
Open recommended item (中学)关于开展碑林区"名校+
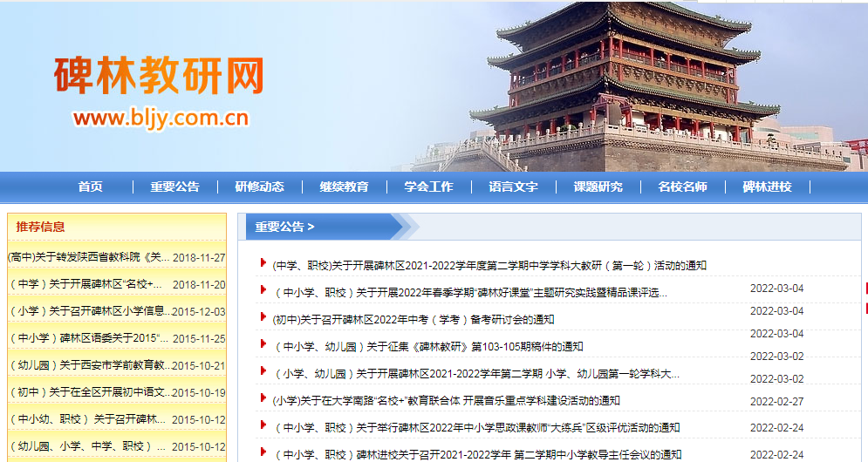click(x=85, y=284)
